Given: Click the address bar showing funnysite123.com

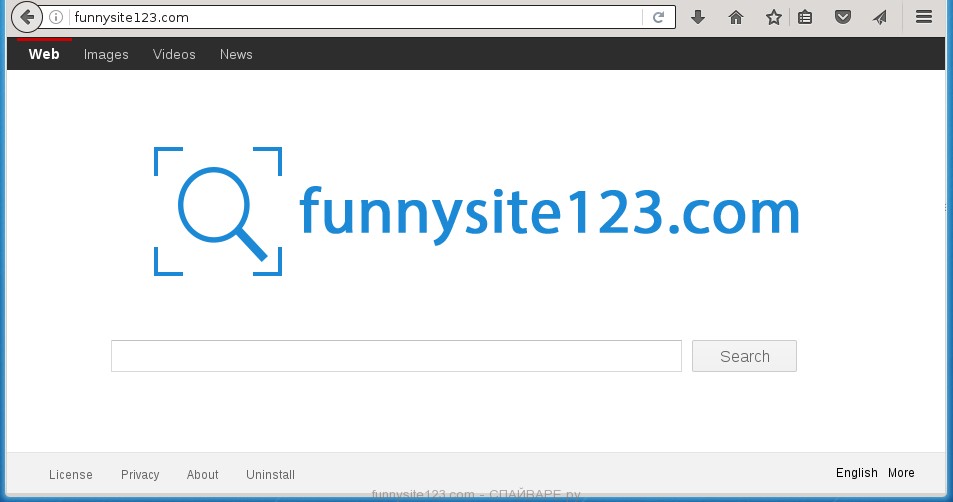Looking at the screenshot, I should (x=350, y=17).
